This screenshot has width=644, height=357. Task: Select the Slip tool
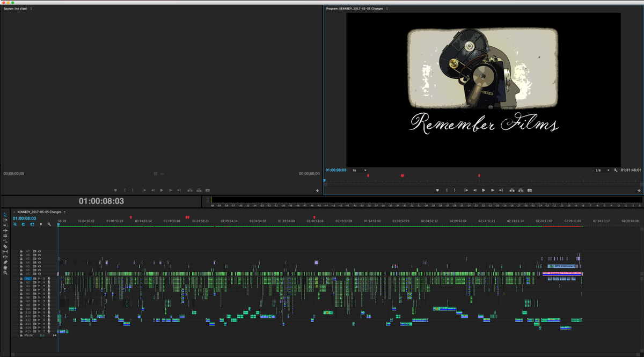[5, 251]
